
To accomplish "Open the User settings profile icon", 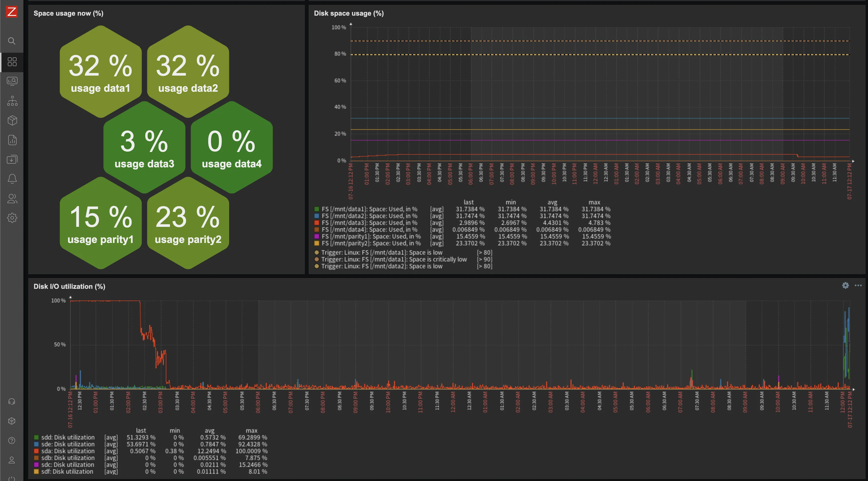I will pos(12,460).
